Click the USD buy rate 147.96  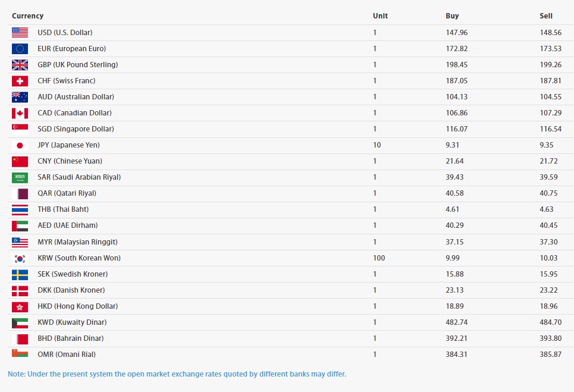click(457, 33)
